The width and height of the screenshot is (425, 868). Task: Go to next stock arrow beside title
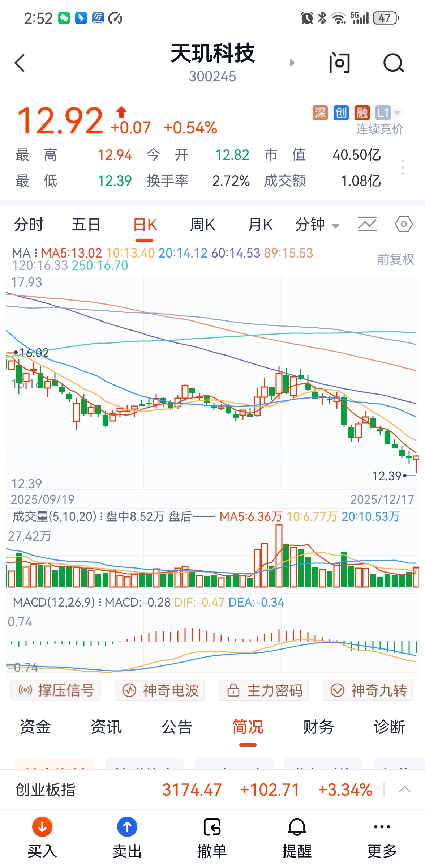[292, 63]
